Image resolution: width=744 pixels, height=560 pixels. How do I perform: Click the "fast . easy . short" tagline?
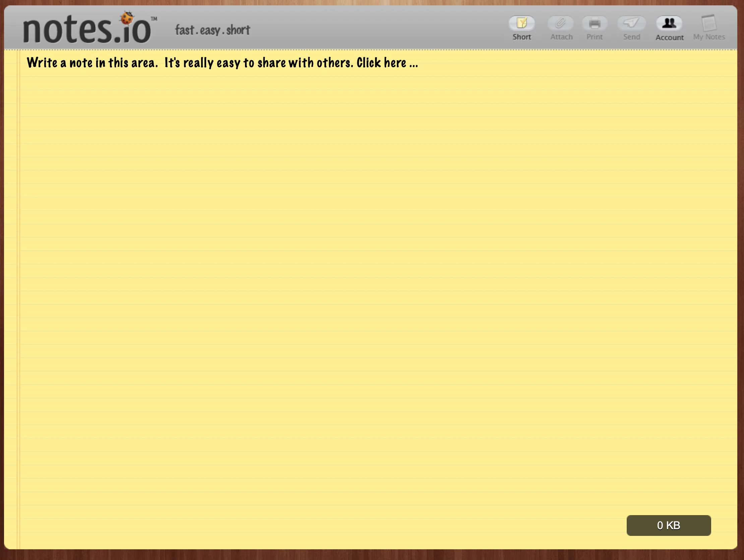tap(212, 30)
